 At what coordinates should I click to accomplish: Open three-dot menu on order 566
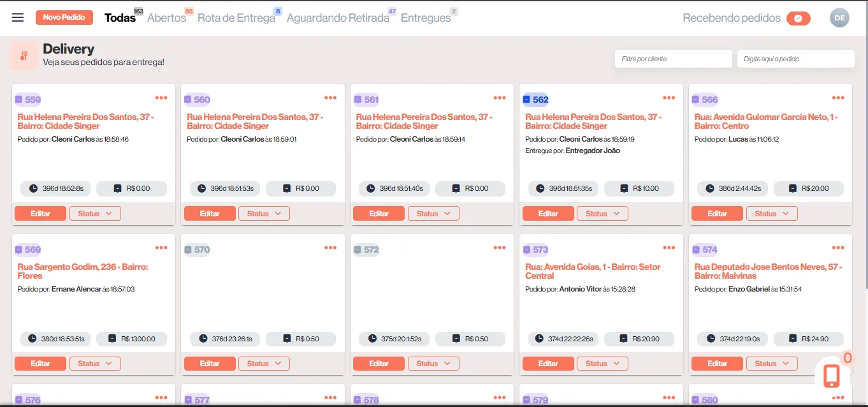pyautogui.click(x=838, y=98)
